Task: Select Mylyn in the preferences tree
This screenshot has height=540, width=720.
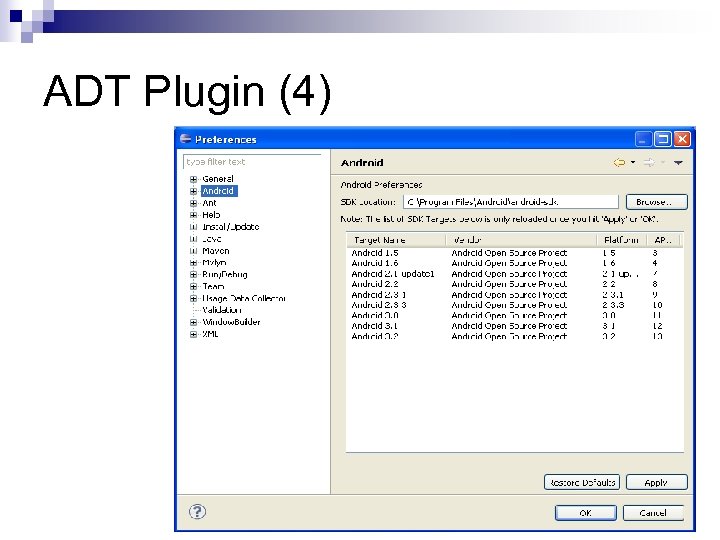Action: (x=214, y=262)
